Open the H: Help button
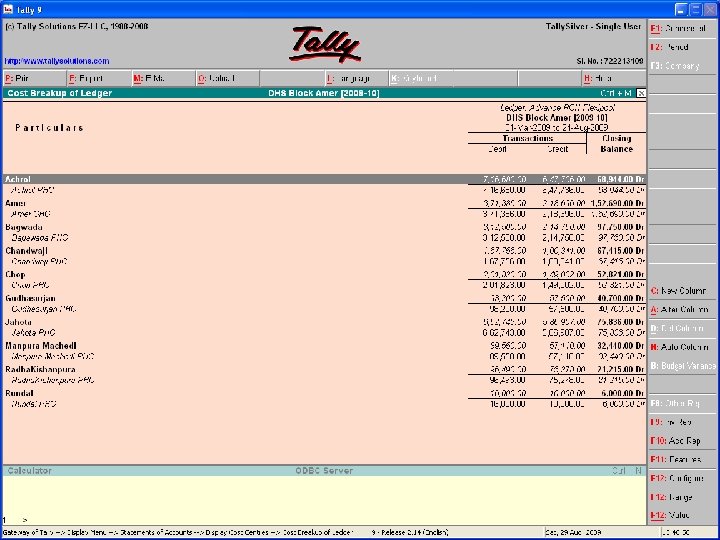 (613, 79)
